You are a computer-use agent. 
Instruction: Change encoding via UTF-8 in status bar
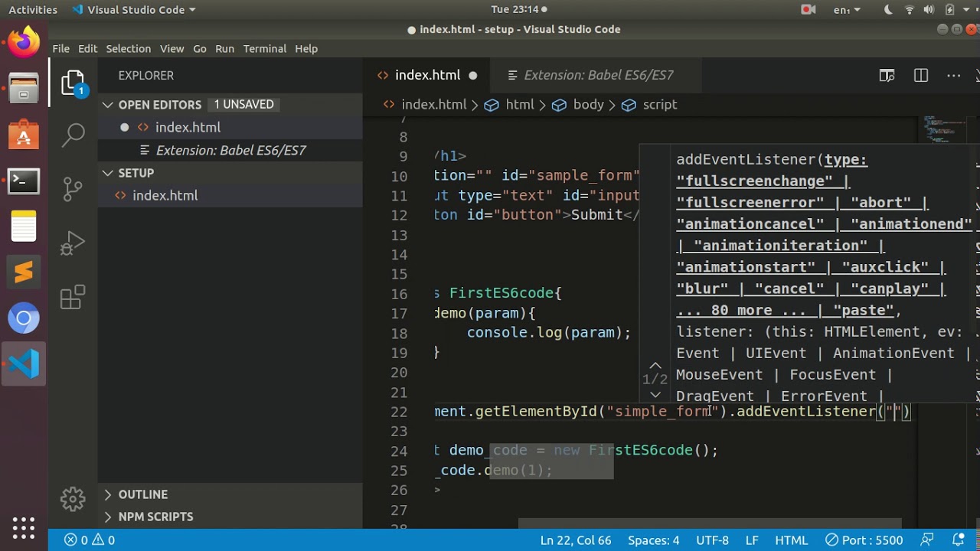pos(712,540)
